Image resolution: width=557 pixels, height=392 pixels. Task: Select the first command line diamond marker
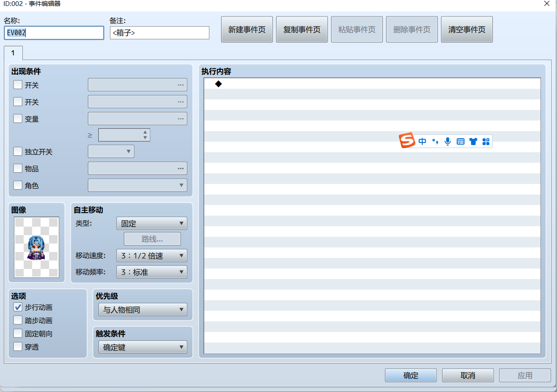(218, 84)
